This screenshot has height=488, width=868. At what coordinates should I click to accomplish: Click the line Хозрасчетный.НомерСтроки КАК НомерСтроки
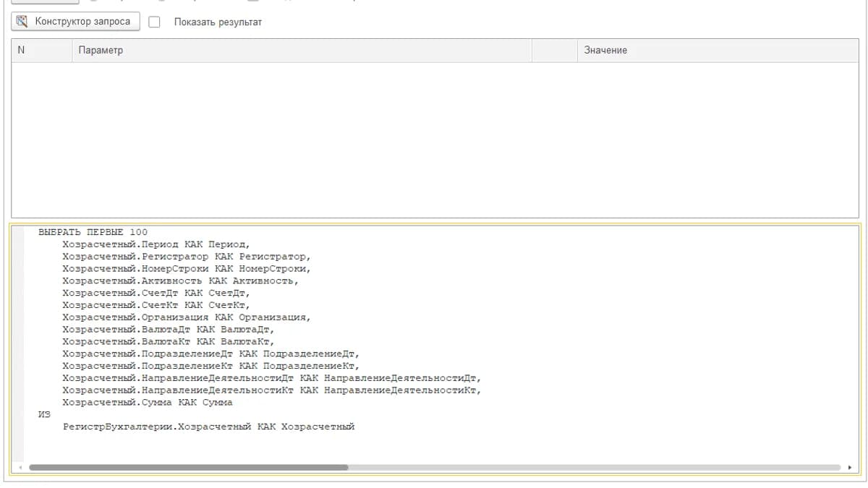[x=187, y=269]
